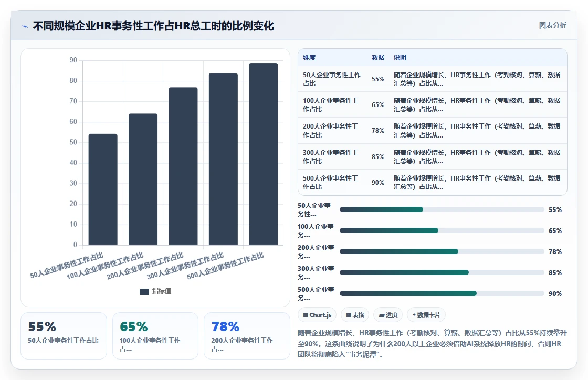Click the 100人企业事务... progress label
Viewport: 588px width, 380px height.
point(316,231)
